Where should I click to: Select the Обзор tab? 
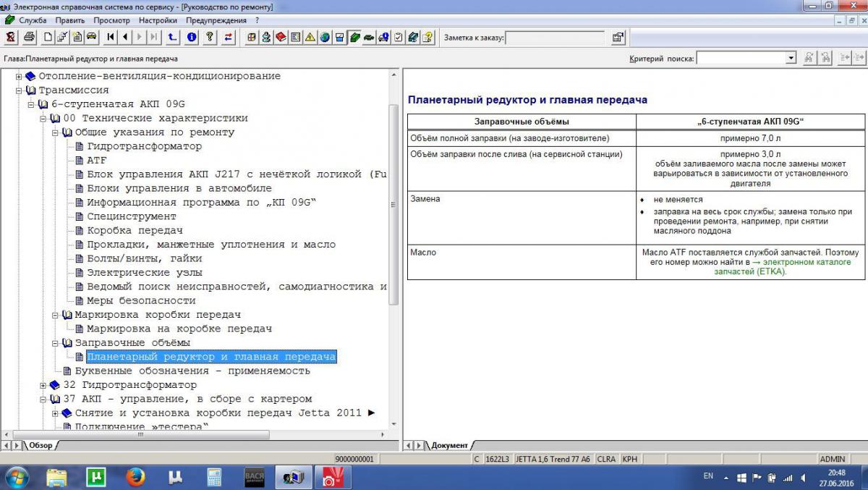[40, 445]
